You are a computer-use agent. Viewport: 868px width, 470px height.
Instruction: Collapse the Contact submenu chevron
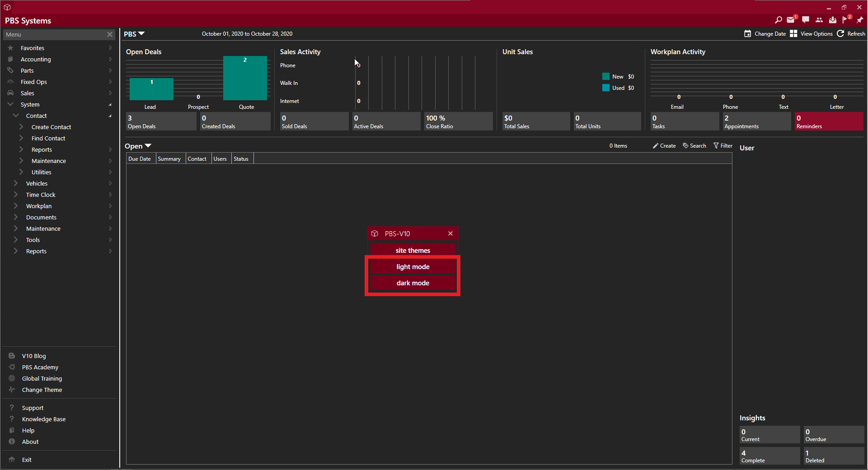16,116
